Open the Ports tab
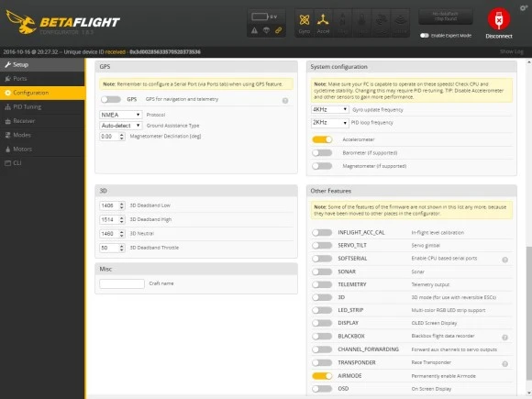Image resolution: width=532 pixels, height=399 pixels. tap(42, 78)
